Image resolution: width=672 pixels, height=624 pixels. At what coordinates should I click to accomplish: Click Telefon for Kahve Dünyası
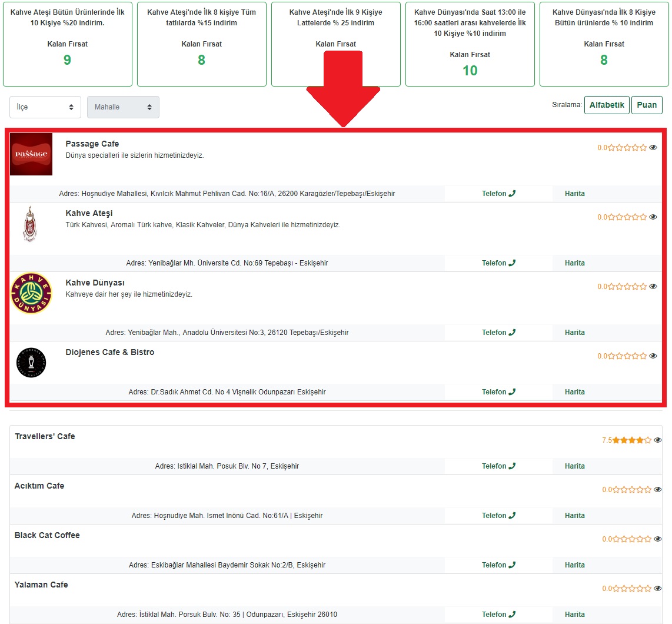tap(498, 333)
